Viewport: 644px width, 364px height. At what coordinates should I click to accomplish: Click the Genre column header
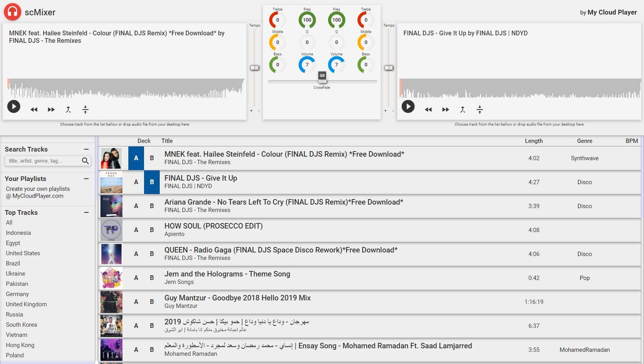(585, 141)
